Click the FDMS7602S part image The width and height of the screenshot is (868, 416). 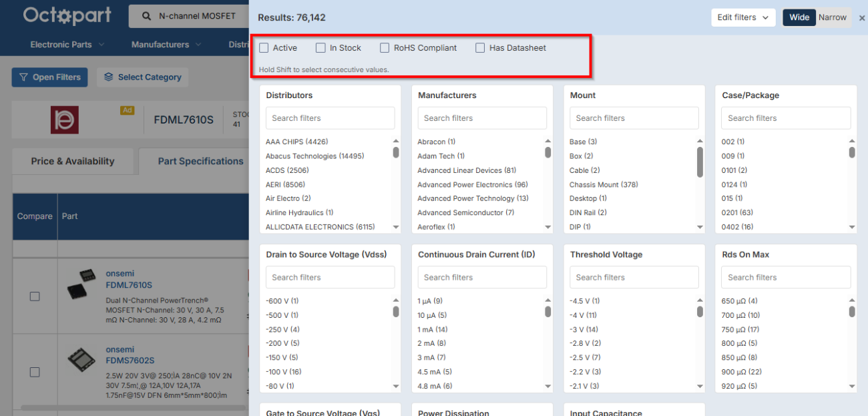click(82, 360)
